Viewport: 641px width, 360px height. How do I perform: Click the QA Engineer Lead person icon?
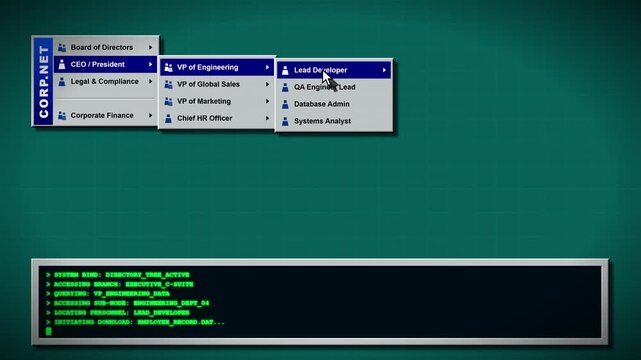tap(285, 87)
